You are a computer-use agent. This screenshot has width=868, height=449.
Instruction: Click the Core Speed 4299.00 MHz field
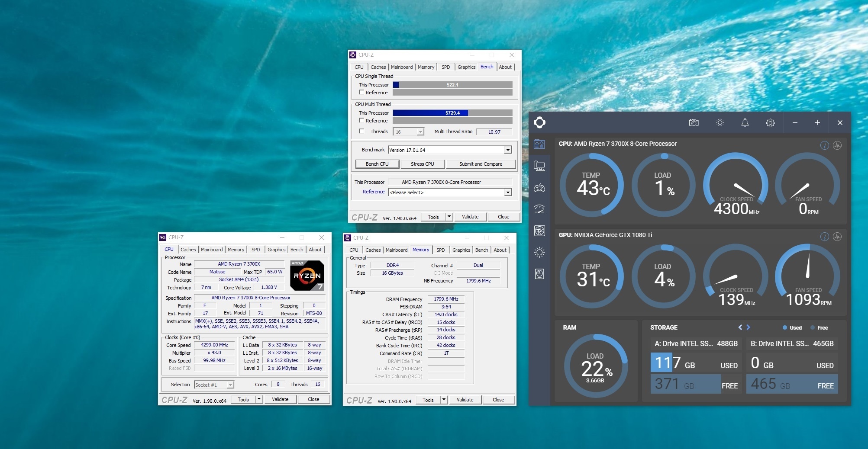tap(214, 345)
